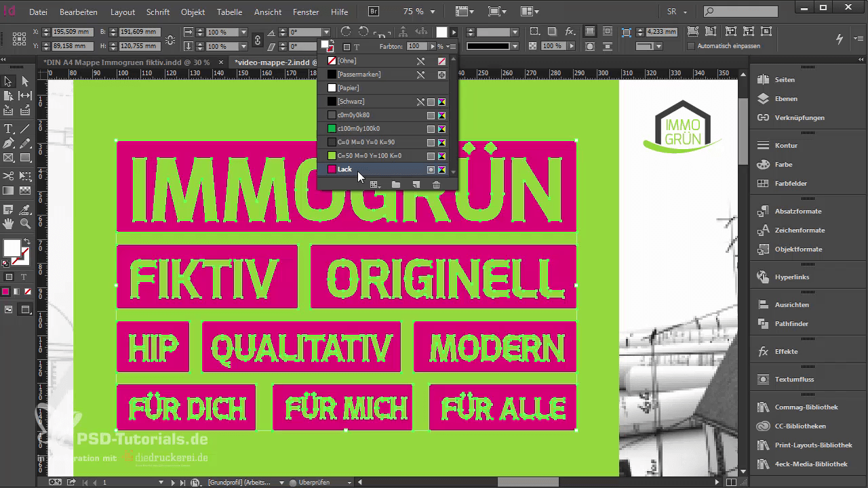
Task: Open the swatches panel flyout menu
Action: pyautogui.click(x=452, y=47)
